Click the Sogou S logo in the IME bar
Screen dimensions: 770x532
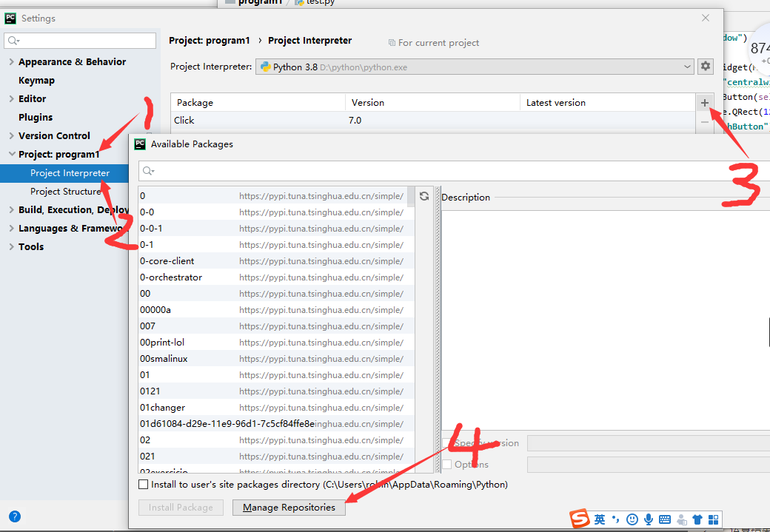point(580,518)
